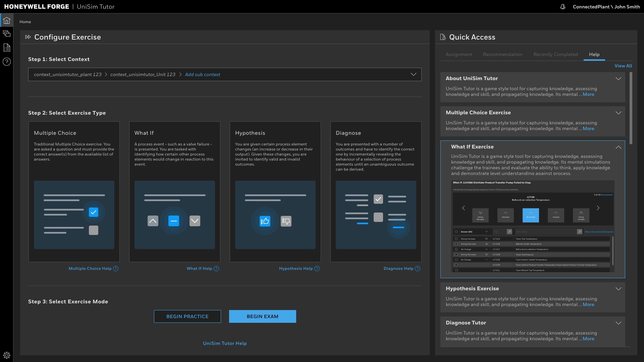Click More under Hypothesis Exercise

click(588, 305)
